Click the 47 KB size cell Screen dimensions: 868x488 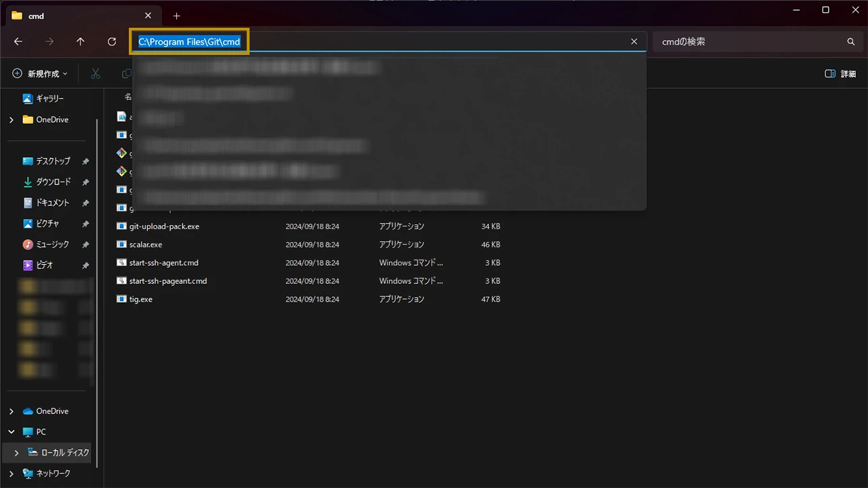pyautogui.click(x=490, y=299)
